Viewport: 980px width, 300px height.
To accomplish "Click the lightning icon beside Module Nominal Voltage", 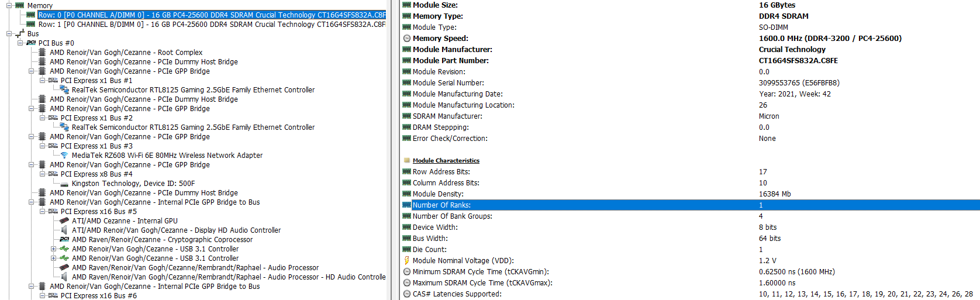I will coord(407,261).
